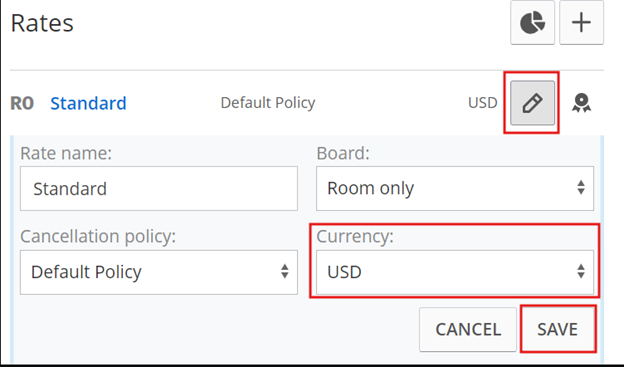
Task: Cancel editing the rate
Action: click(x=468, y=329)
